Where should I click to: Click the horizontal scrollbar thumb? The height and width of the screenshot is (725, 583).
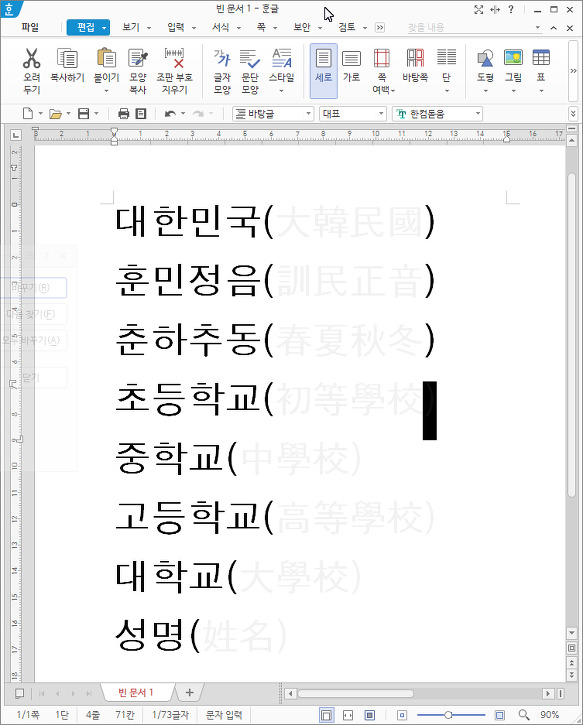pos(355,694)
